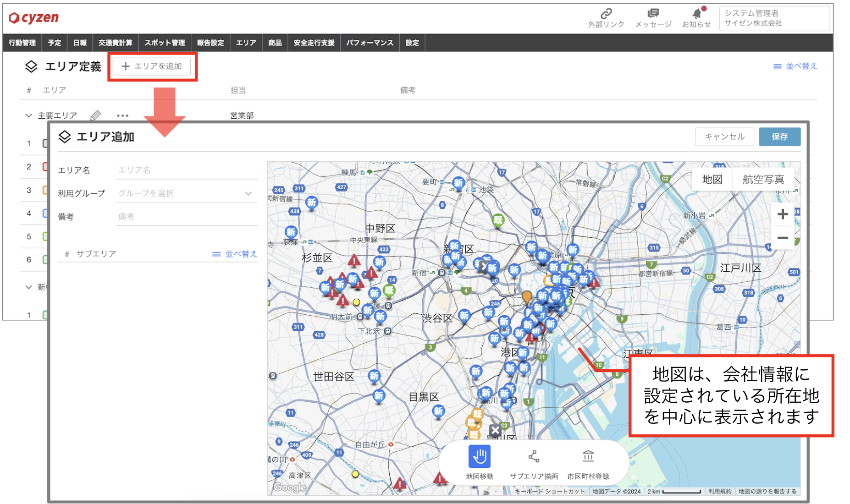Click the green 既 marker near 池袋

(498, 221)
